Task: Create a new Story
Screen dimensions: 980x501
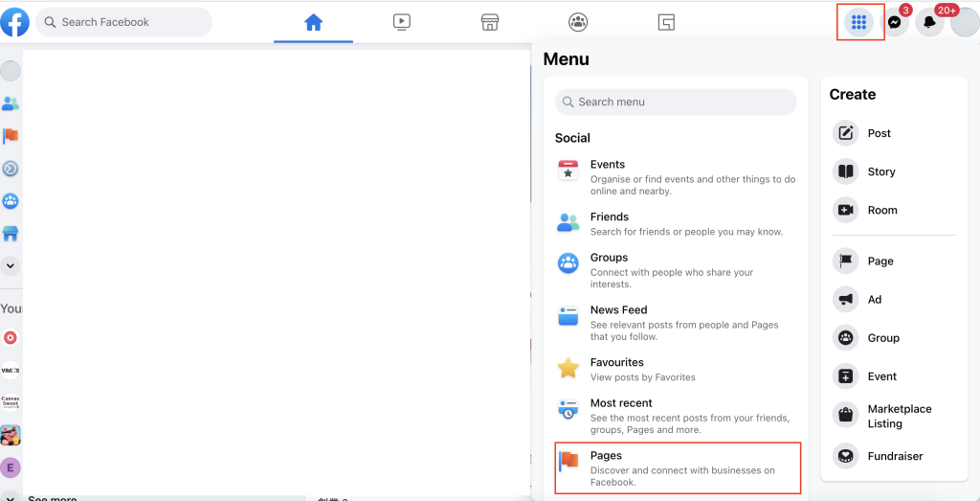Action: click(x=895, y=171)
